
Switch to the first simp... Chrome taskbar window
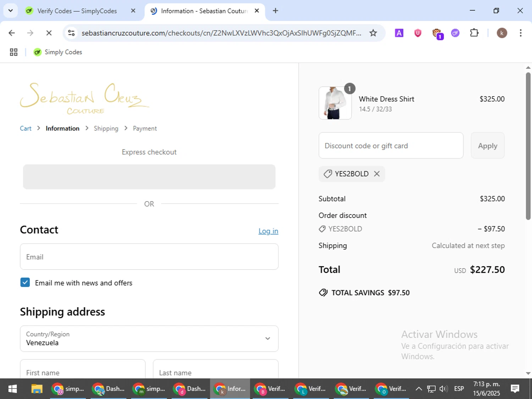tap(68, 389)
